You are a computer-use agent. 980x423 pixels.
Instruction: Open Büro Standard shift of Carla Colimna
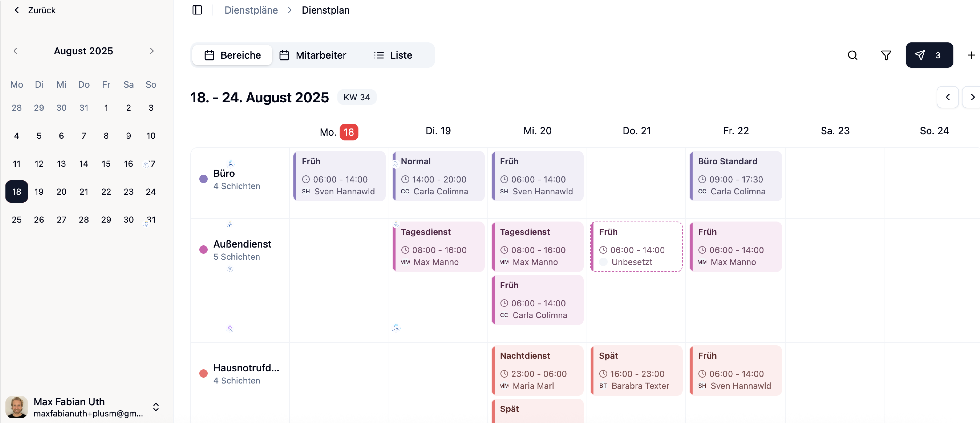735,176
